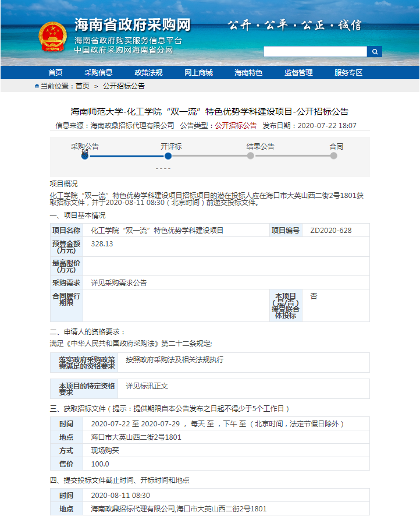
Task: Open the 首页 menu item
Action: [55, 72]
